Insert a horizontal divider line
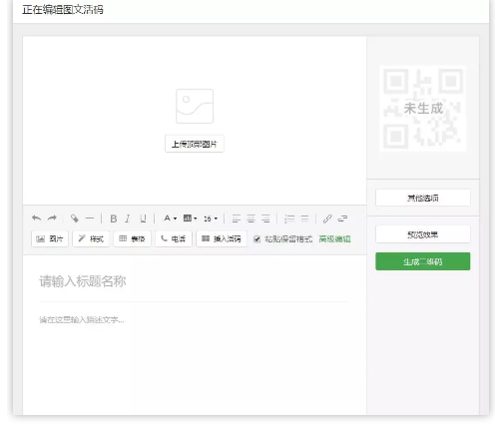504x426 pixels. click(x=90, y=218)
